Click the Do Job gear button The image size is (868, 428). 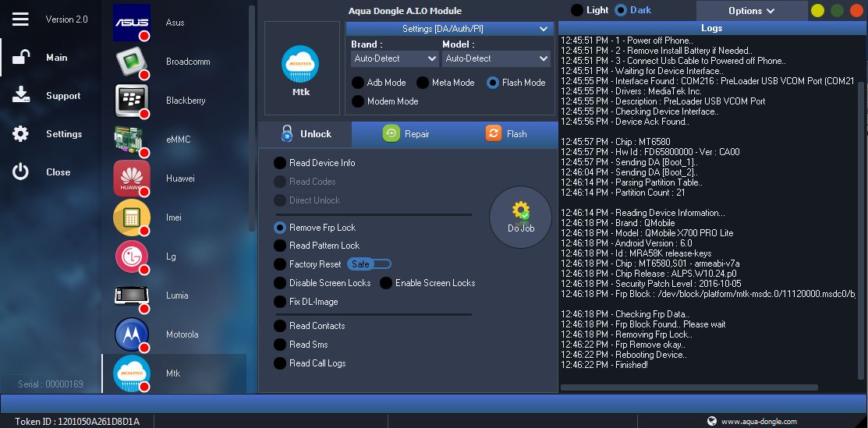pyautogui.click(x=520, y=217)
